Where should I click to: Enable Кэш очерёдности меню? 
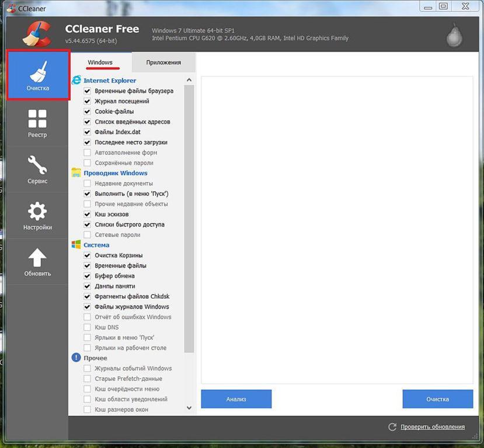(x=88, y=389)
